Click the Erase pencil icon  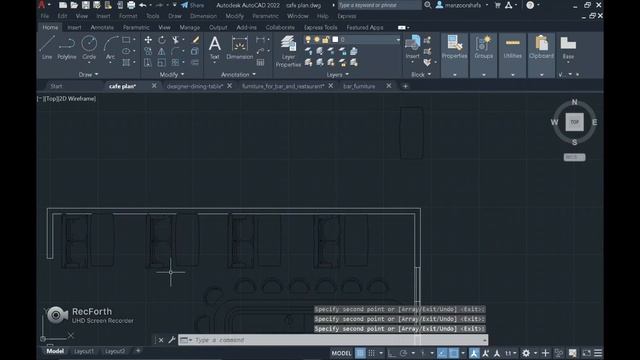tap(196, 40)
